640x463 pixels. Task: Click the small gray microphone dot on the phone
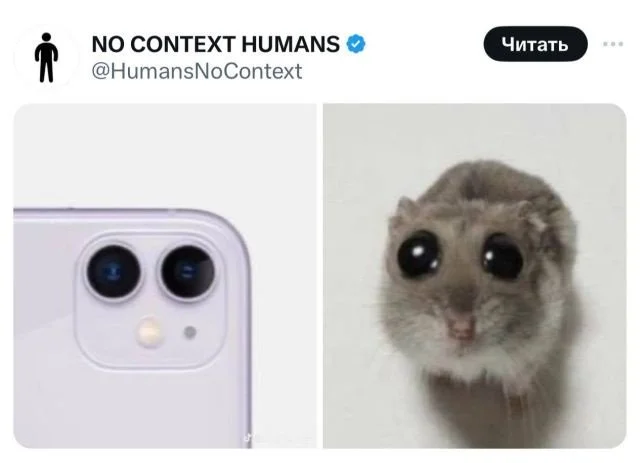[x=190, y=332]
